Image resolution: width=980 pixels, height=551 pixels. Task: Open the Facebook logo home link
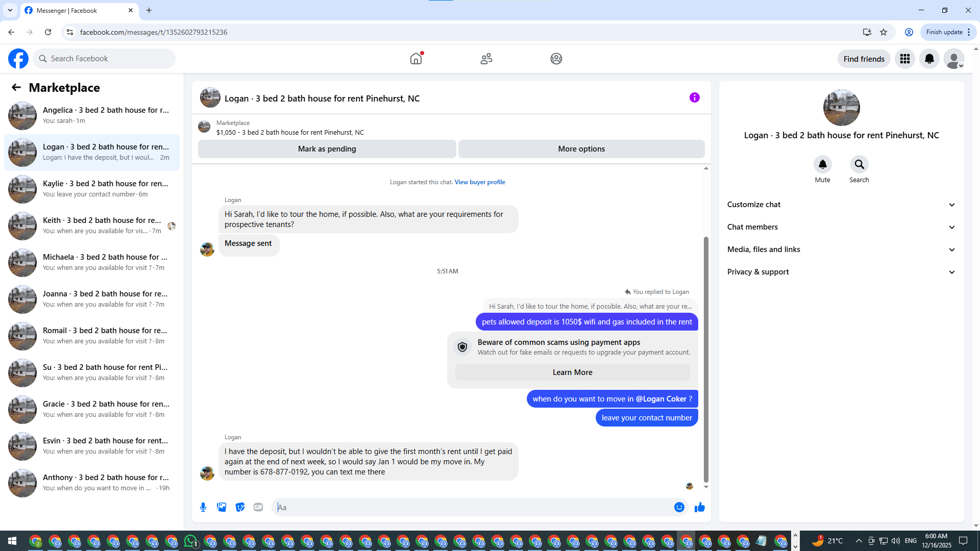pyautogui.click(x=18, y=59)
